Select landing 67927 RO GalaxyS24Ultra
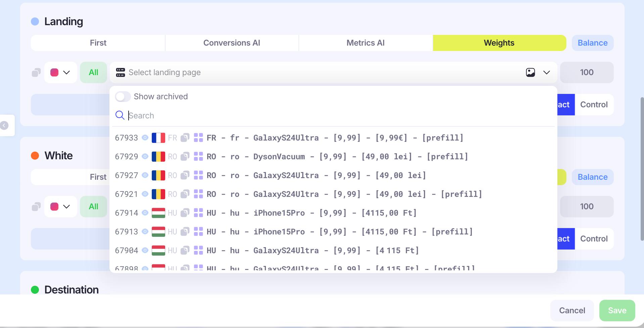644x328 pixels. pyautogui.click(x=333, y=175)
